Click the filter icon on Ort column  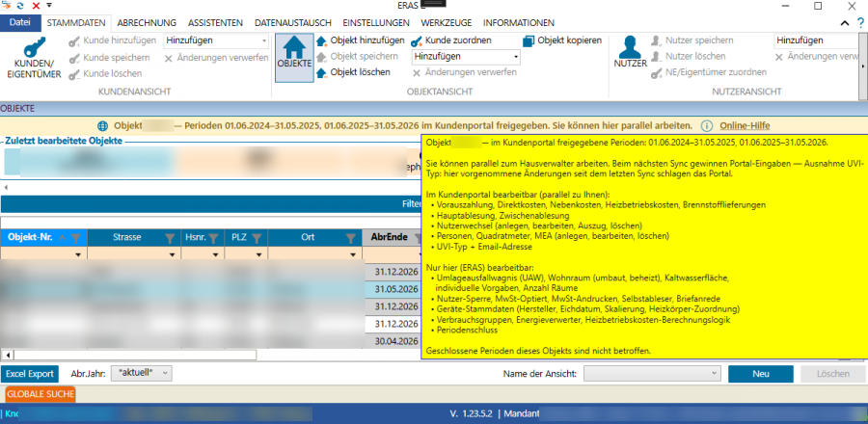[350, 238]
